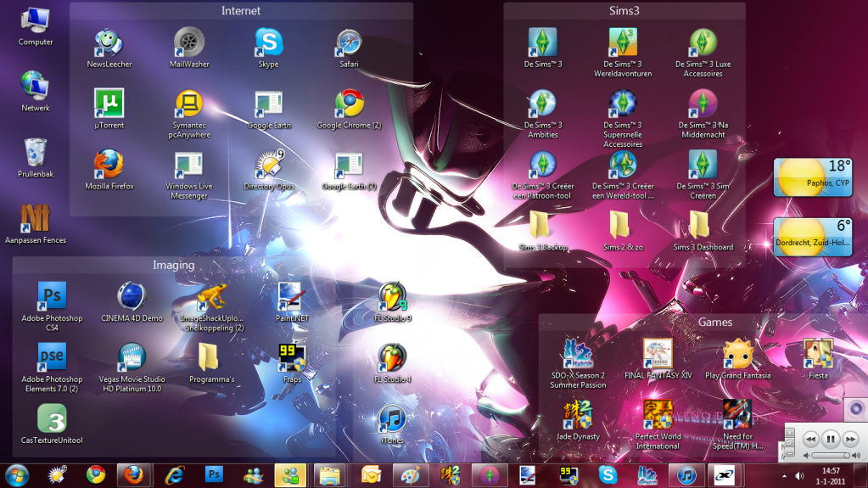Launch Perfect World International

(x=658, y=424)
